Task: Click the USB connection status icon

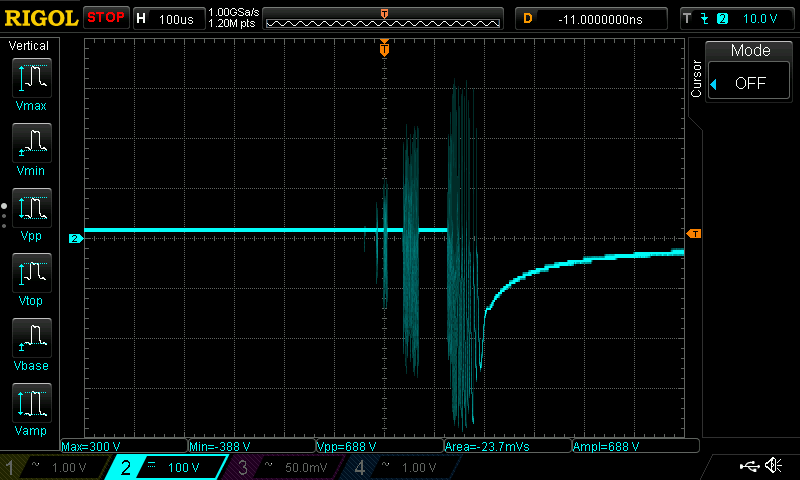Action: [x=748, y=466]
